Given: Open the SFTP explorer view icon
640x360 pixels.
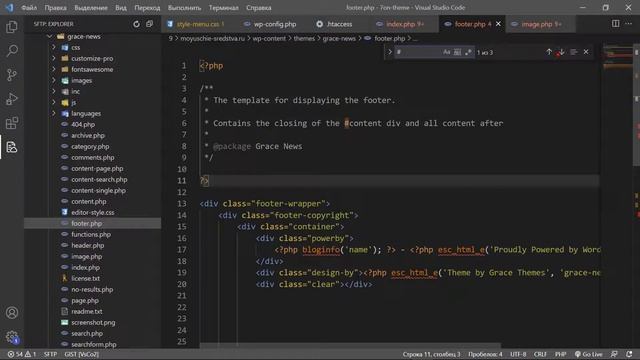Looking at the screenshot, I should coord(12,147).
